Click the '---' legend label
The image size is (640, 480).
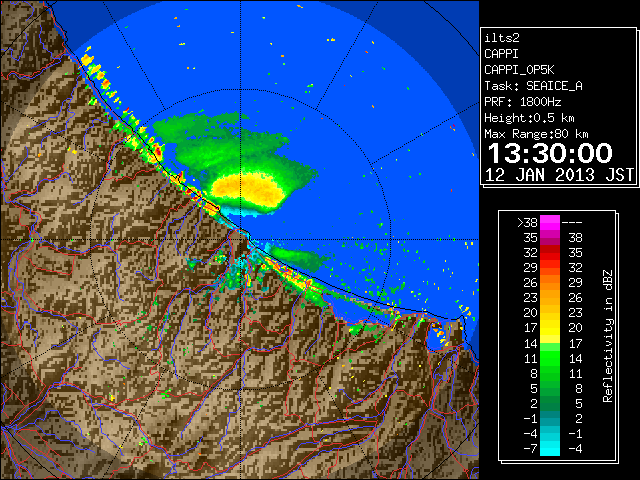572,223
